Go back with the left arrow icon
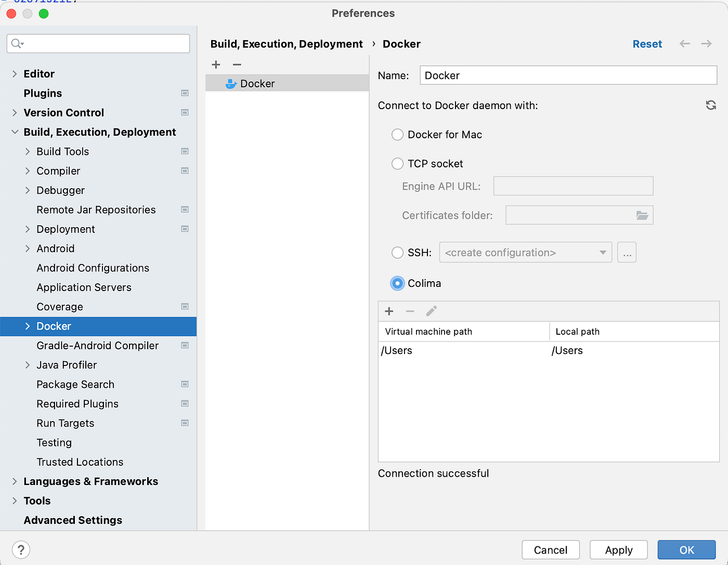728x565 pixels. tap(685, 44)
